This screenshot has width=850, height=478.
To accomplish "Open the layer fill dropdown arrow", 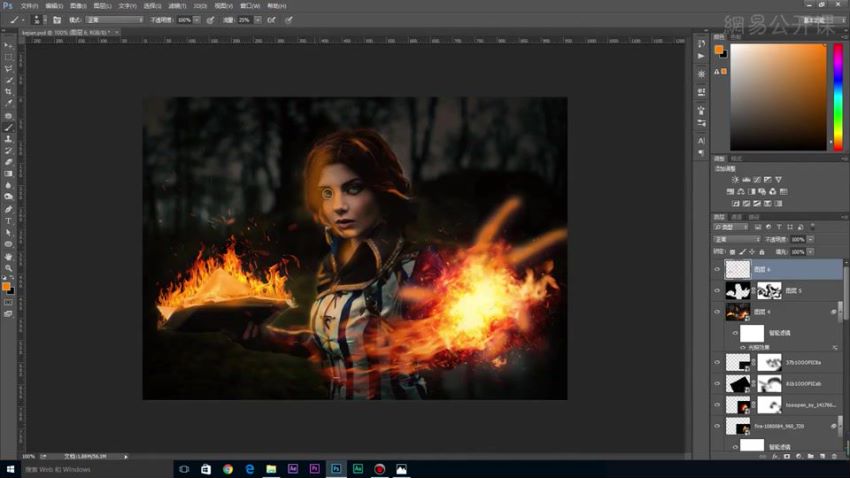I will [x=810, y=252].
